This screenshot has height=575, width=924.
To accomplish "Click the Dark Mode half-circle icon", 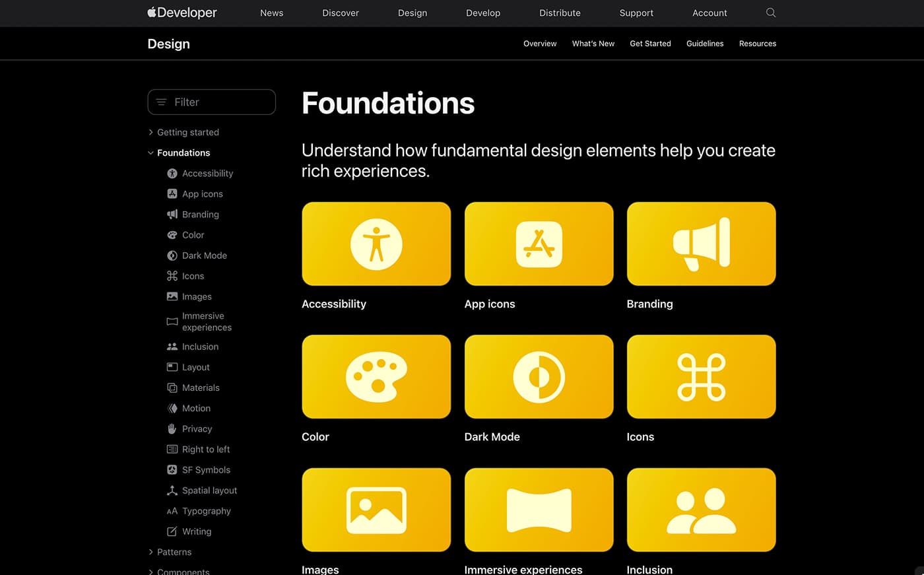I will tap(539, 376).
